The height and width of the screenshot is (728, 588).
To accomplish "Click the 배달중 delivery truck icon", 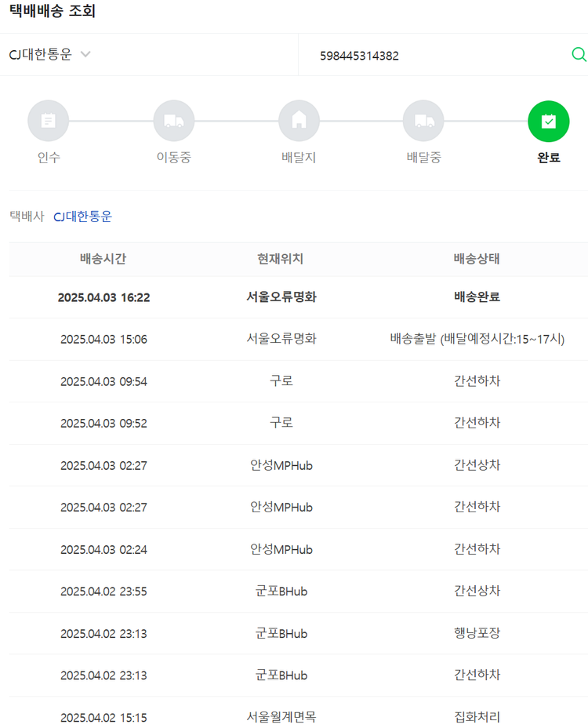I will [423, 121].
